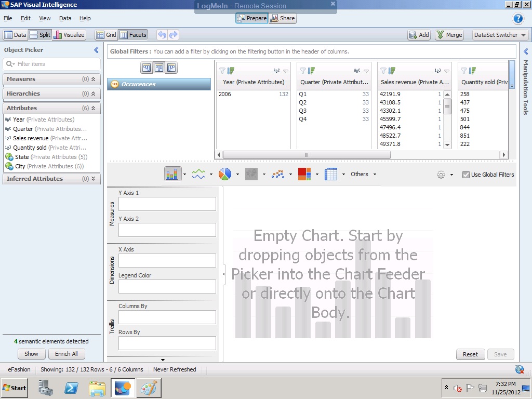Open Windows Explorer folder in taskbar
Image resolution: width=532 pixels, height=399 pixels.
(97, 388)
